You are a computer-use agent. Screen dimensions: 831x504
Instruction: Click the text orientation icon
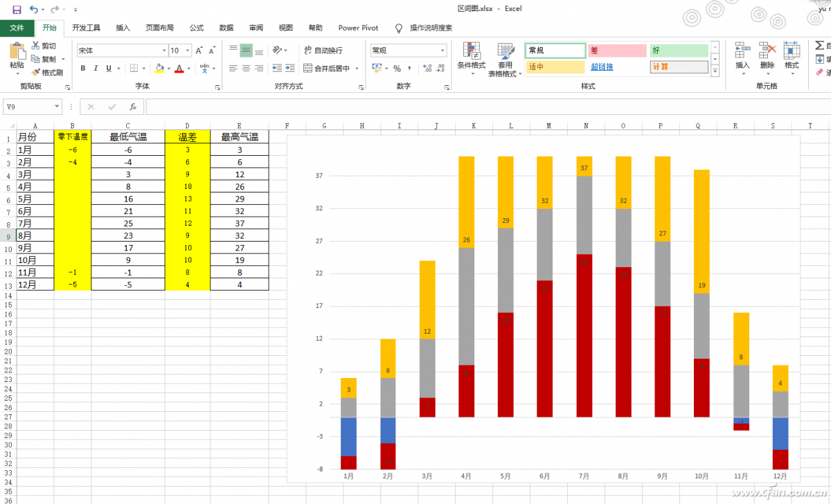click(278, 51)
